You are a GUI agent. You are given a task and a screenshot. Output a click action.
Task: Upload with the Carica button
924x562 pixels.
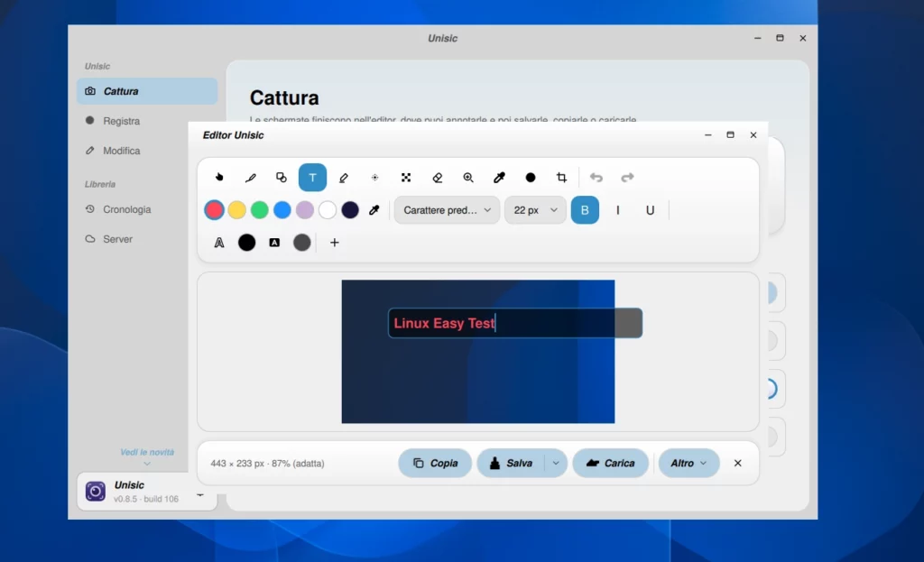(611, 463)
